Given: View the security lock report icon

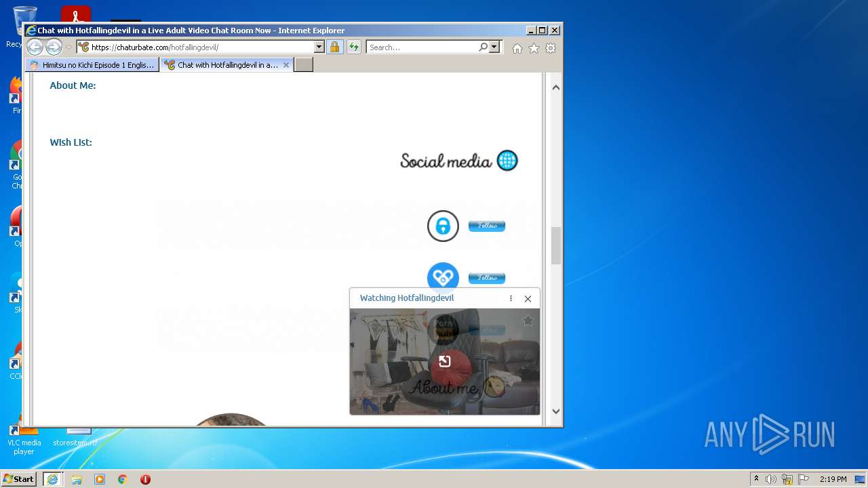Looking at the screenshot, I should (334, 47).
